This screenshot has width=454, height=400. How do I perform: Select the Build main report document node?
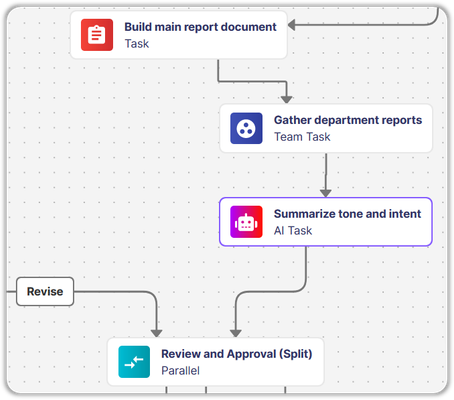(179, 35)
